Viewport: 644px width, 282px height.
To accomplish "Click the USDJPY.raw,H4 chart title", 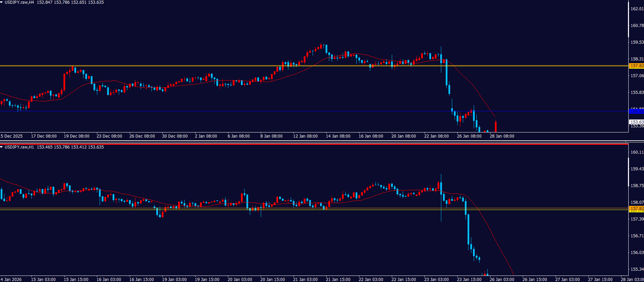I will tap(19, 2).
